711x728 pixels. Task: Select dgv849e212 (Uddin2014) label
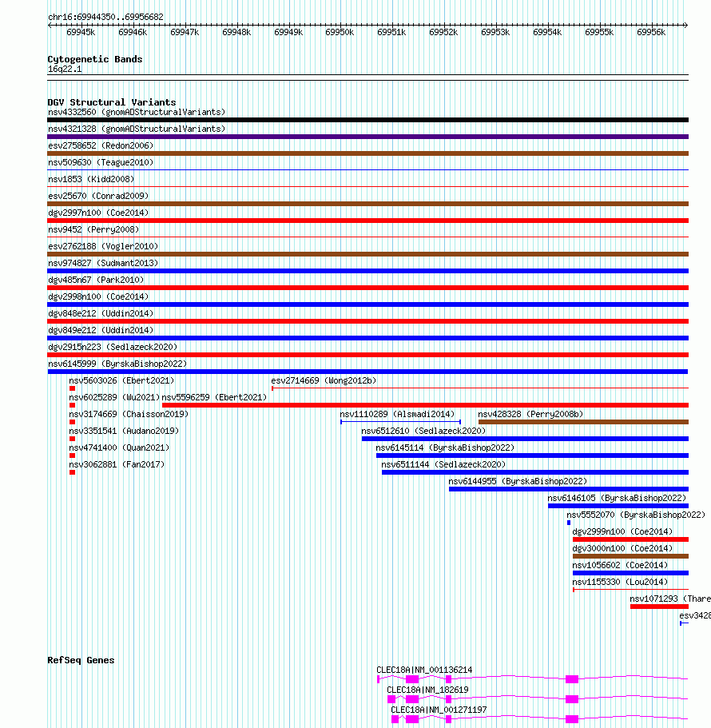click(x=100, y=330)
